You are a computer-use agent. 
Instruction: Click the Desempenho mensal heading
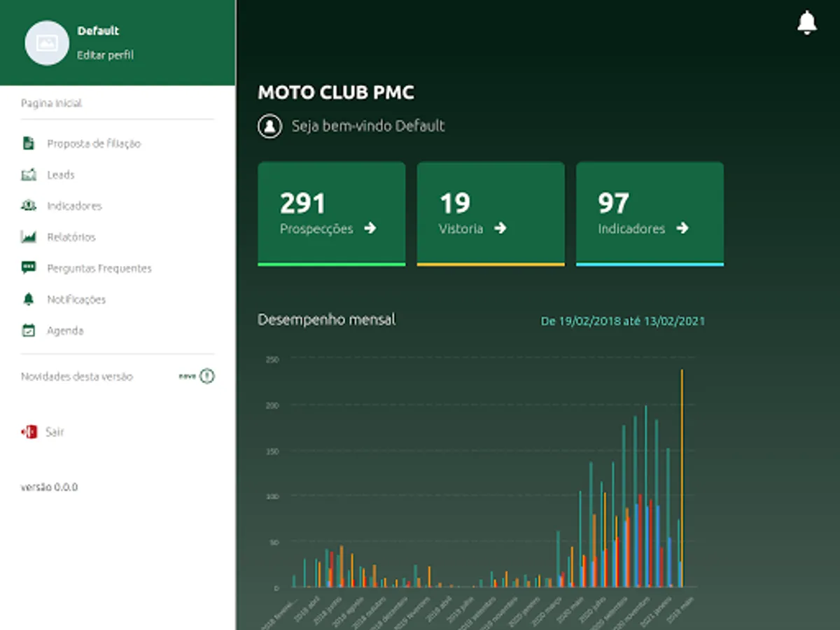(x=326, y=320)
